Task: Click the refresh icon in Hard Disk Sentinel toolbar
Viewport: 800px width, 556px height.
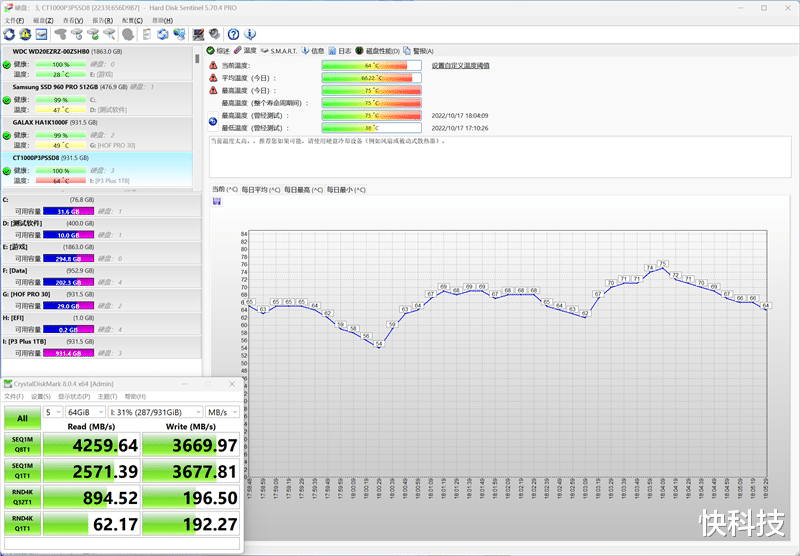Action: click(10, 34)
